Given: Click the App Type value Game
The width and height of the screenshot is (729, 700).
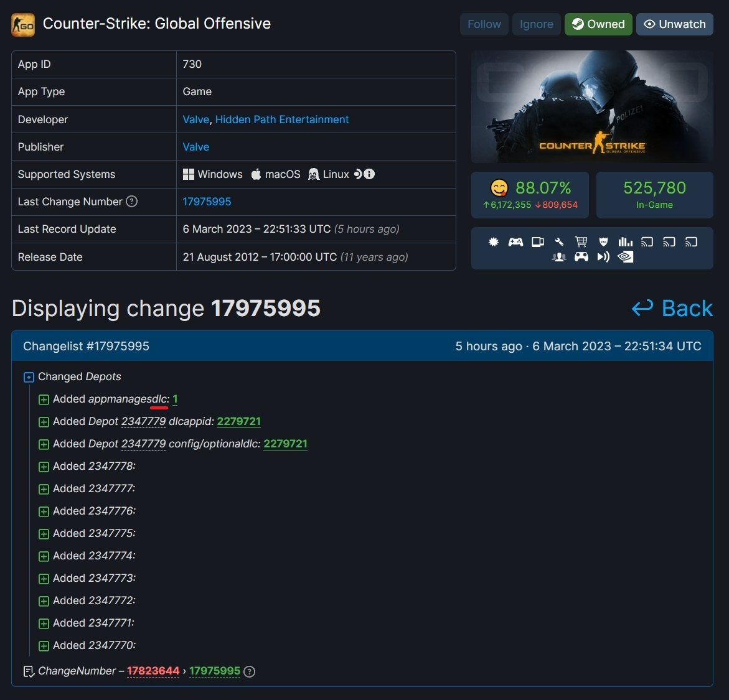Looking at the screenshot, I should tap(197, 91).
